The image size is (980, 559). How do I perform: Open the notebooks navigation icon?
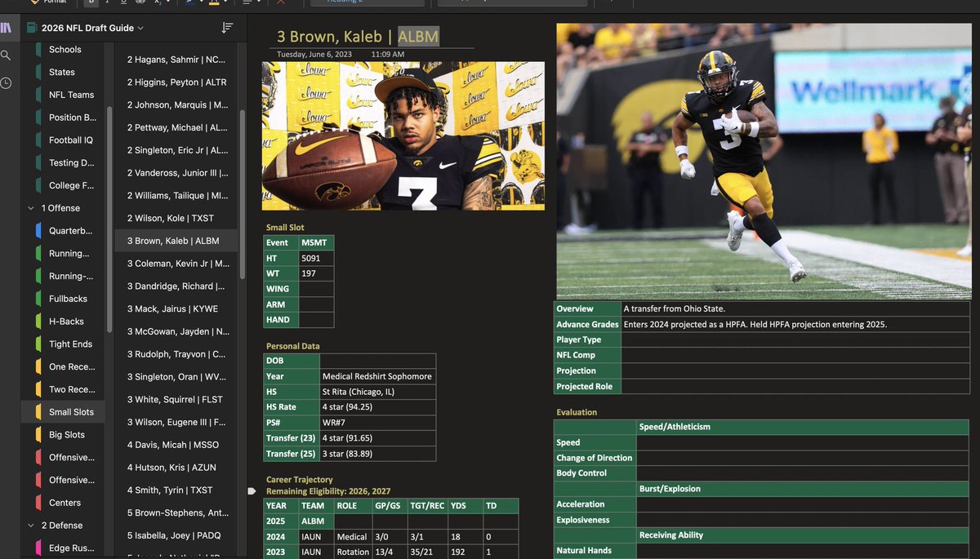click(x=7, y=28)
